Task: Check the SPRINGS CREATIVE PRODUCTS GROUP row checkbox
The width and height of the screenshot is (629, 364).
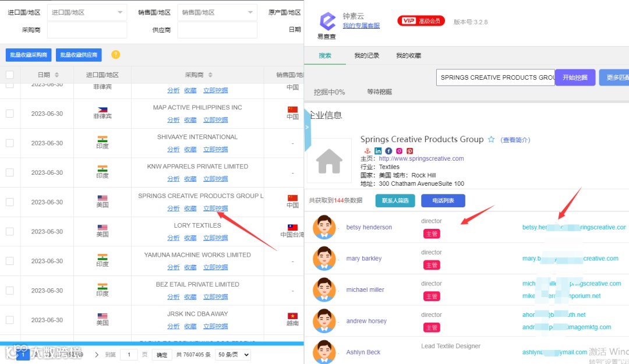Action: tap(9, 202)
